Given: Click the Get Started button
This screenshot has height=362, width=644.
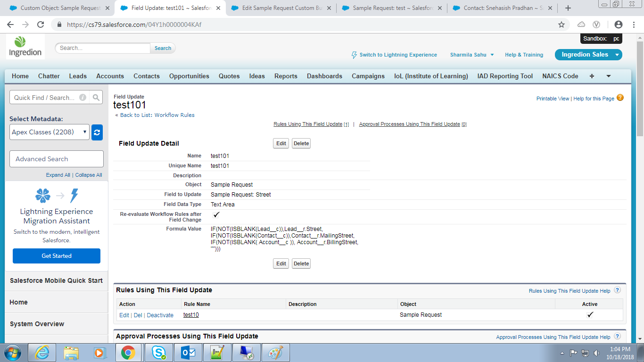Looking at the screenshot, I should (57, 256).
